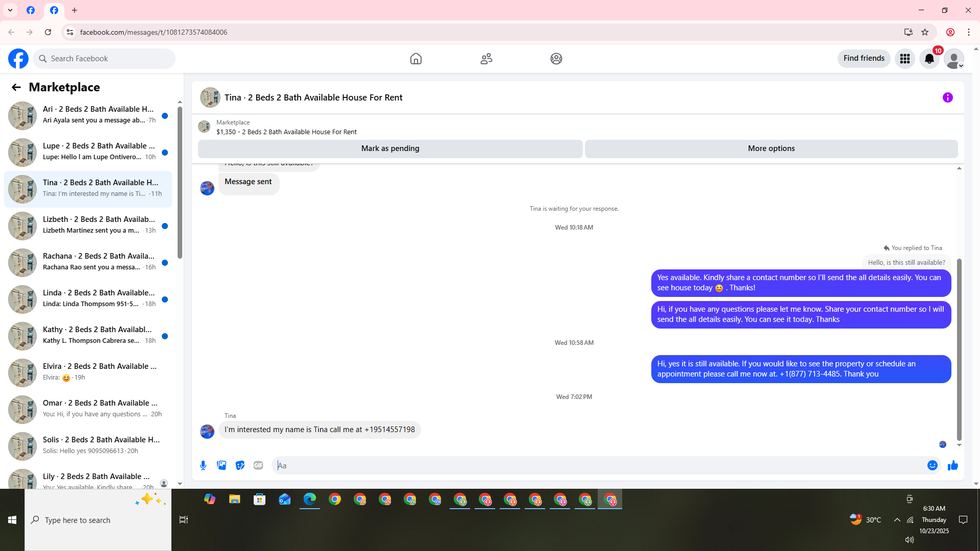Switch to Friends tab
The width and height of the screenshot is (980, 551).
[486, 59]
